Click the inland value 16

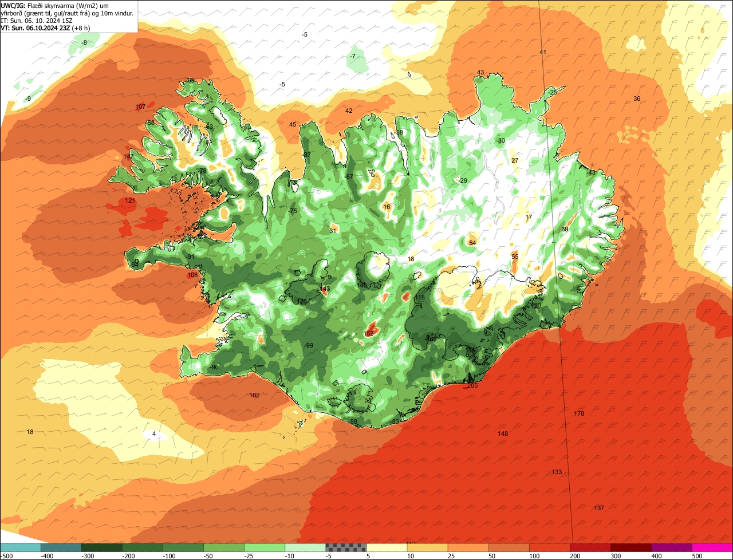[x=387, y=207]
